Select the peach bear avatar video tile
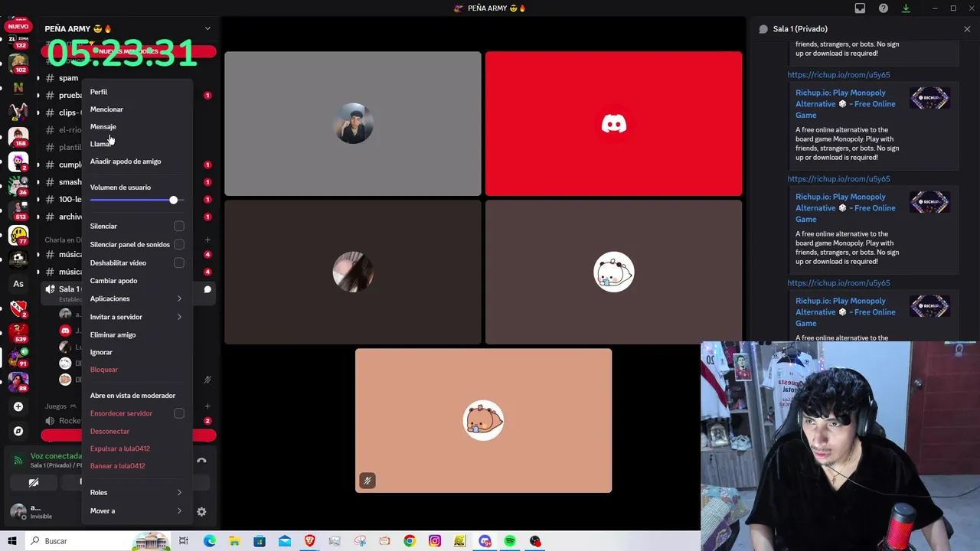 click(483, 420)
